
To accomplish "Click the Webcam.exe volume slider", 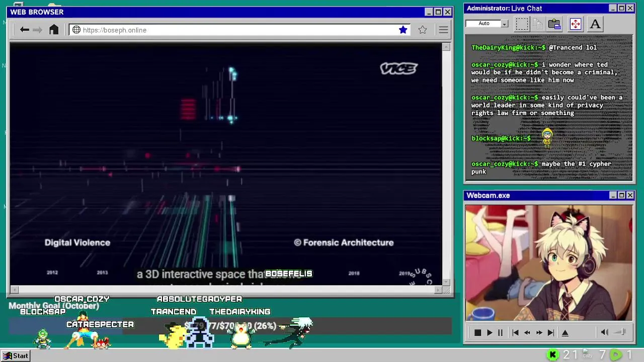I will coord(620,332).
